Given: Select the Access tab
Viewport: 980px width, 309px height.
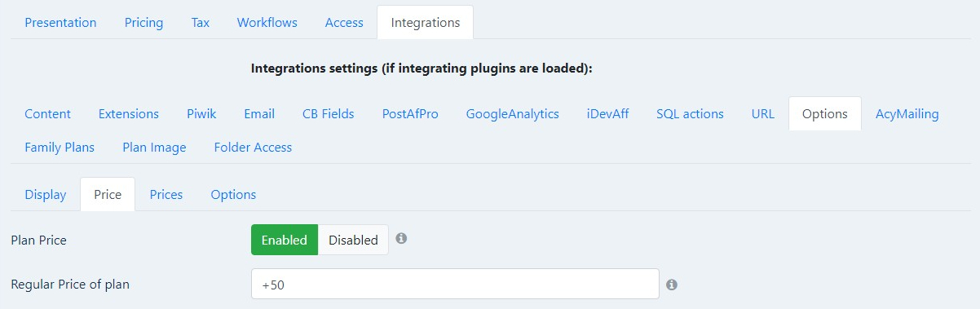Looking at the screenshot, I should [x=344, y=23].
